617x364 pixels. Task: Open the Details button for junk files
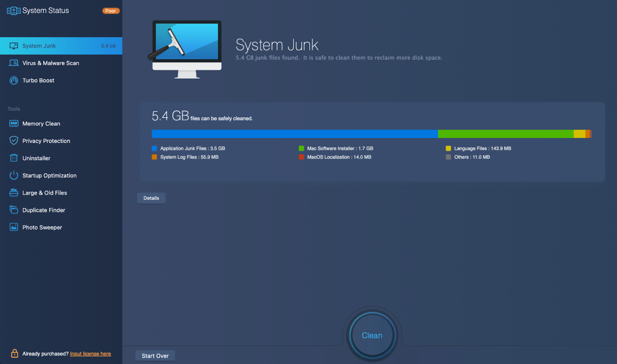(x=151, y=198)
